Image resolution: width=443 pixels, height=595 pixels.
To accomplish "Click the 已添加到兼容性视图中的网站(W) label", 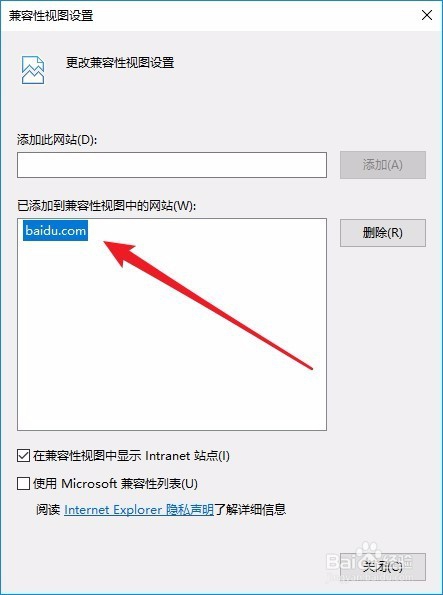I will pyautogui.click(x=106, y=206).
